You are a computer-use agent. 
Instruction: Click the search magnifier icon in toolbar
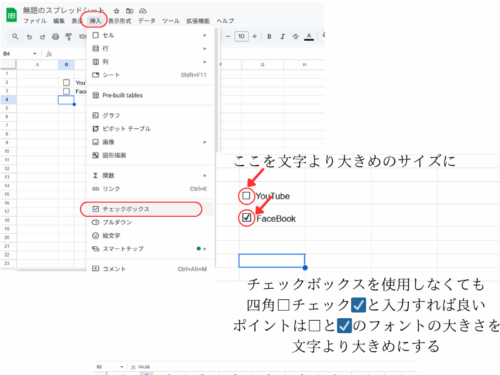click(15, 36)
